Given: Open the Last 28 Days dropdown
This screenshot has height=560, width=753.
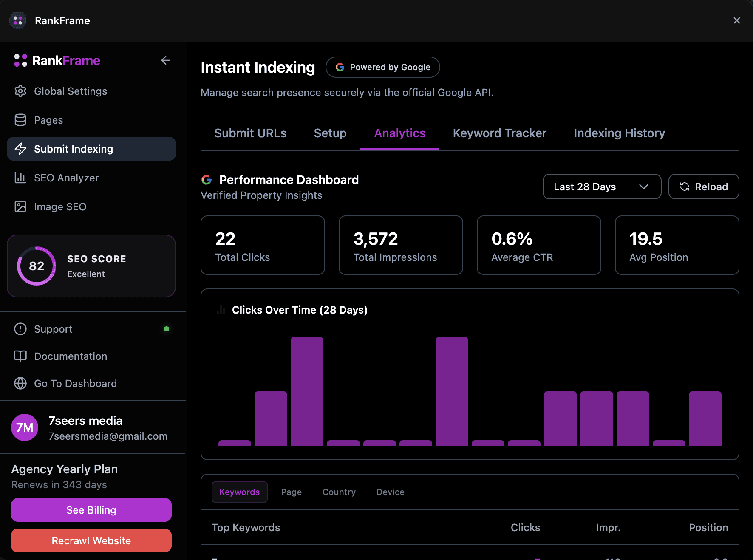Looking at the screenshot, I should (602, 187).
